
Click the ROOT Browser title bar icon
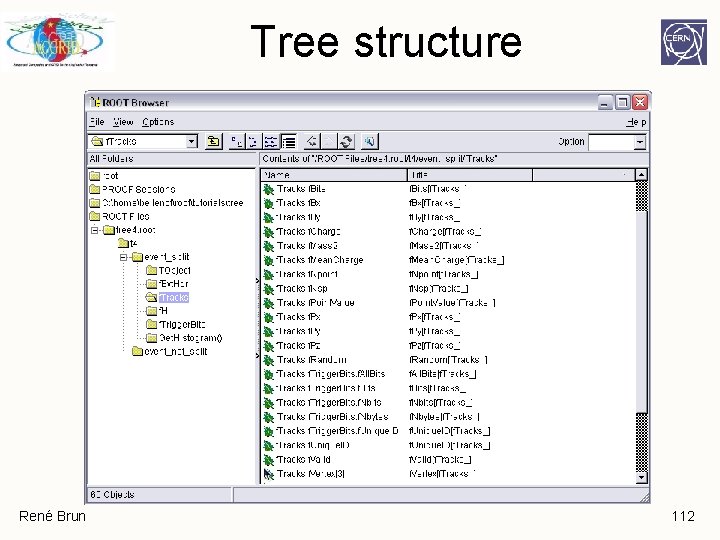(x=95, y=102)
